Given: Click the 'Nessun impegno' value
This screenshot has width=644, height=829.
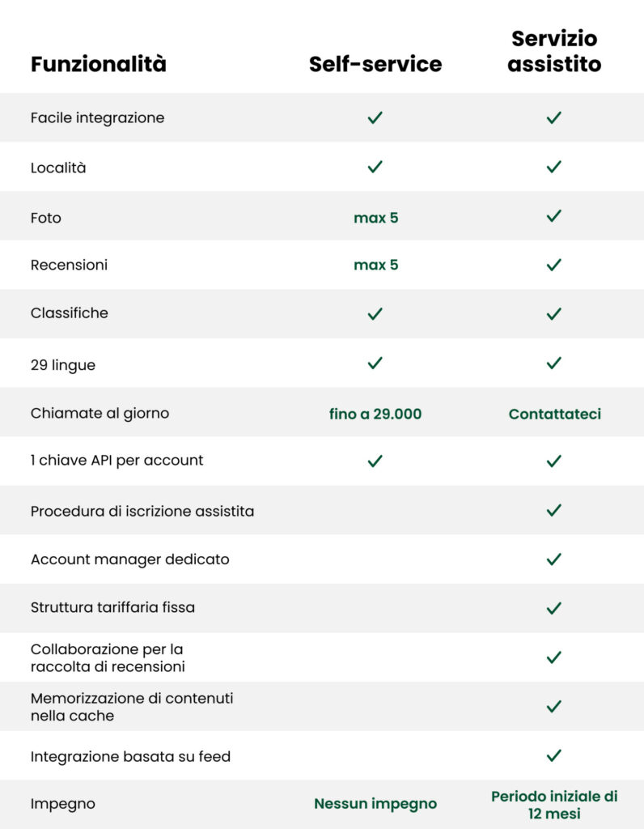Looking at the screenshot, I should pos(375,804).
